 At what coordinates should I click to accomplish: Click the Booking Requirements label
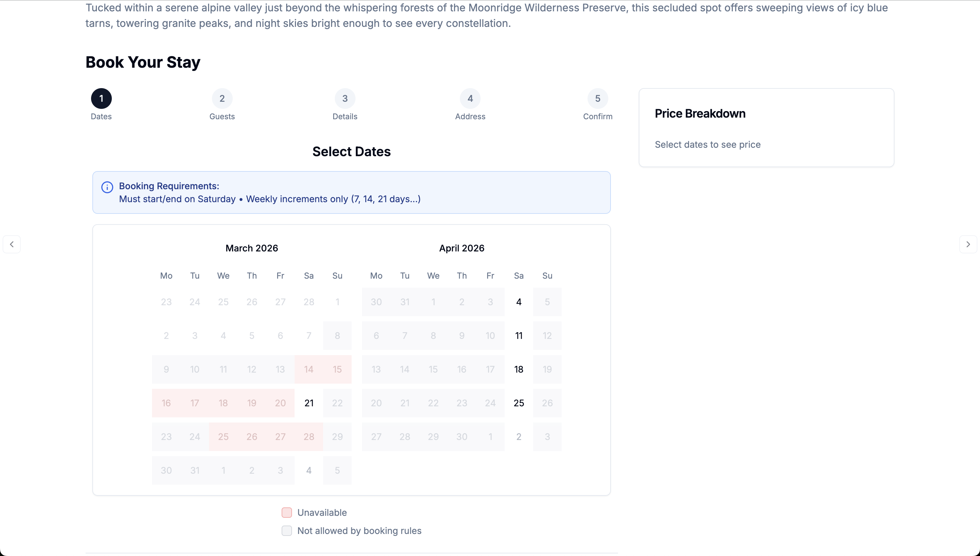click(x=169, y=186)
